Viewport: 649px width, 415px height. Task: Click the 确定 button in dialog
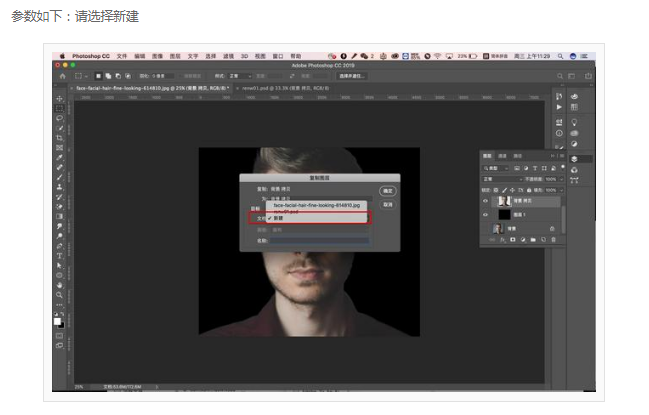387,191
